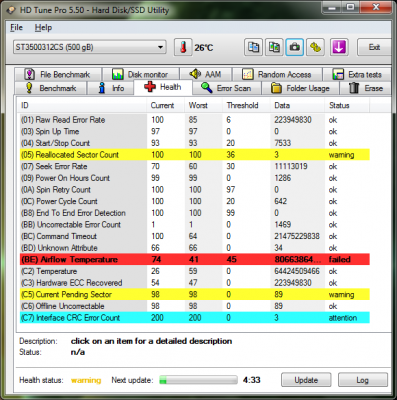Image resolution: width=397 pixels, height=400 pixels.
Task: Click the purple download arrow icon
Action: tap(339, 47)
